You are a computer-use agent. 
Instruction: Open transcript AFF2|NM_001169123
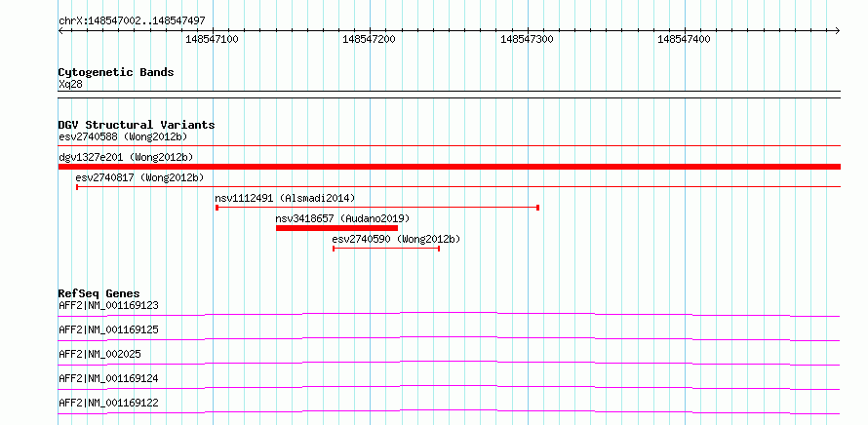pos(108,305)
